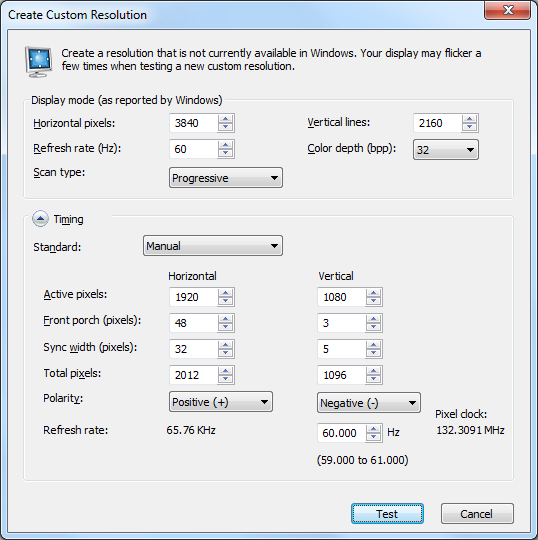Decrease vertical Active pixels down arrow
The height and width of the screenshot is (540, 538).
(374, 301)
